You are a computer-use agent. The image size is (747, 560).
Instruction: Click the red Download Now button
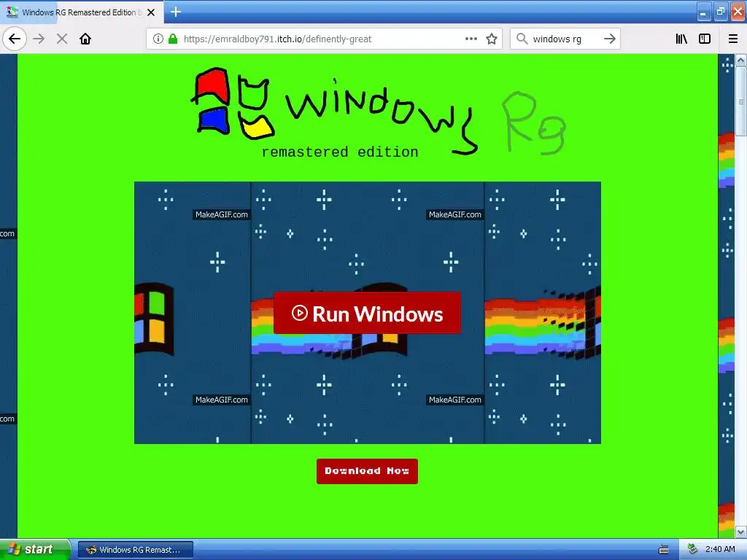pos(367,471)
